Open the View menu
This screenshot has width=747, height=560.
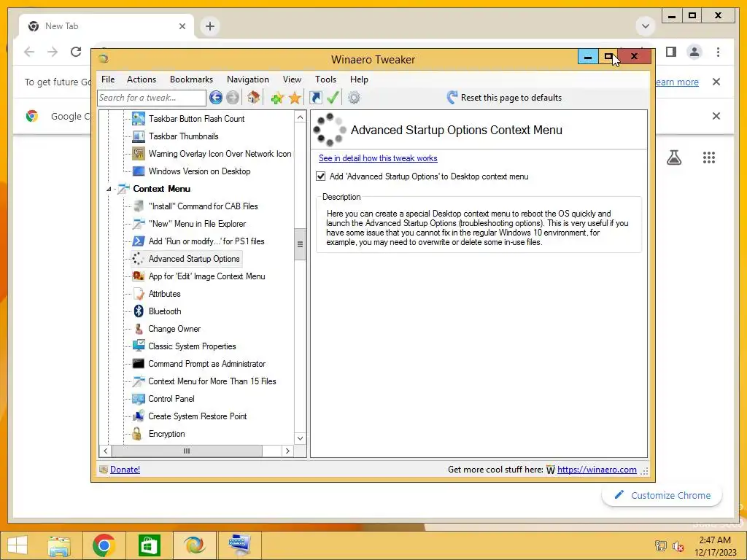click(x=292, y=79)
